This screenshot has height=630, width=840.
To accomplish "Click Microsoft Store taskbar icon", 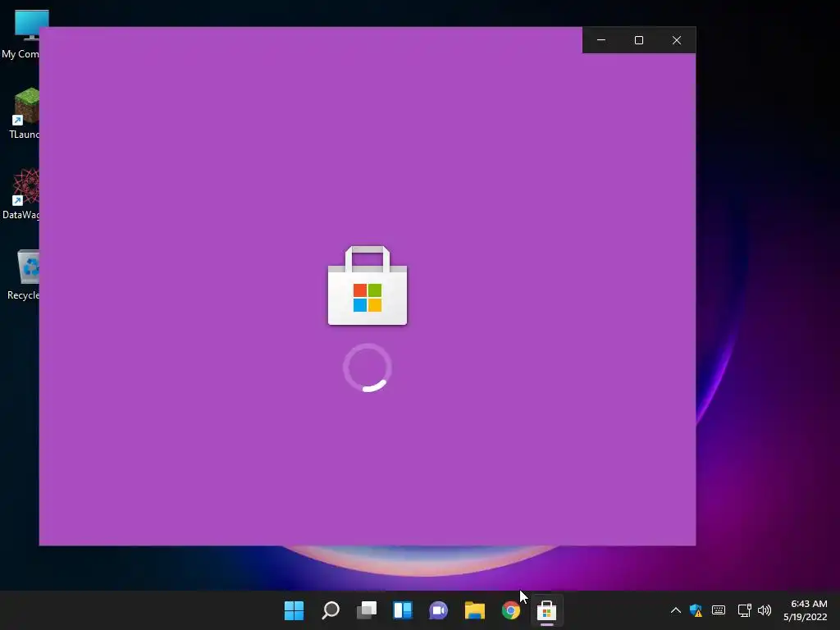I will click(546, 610).
